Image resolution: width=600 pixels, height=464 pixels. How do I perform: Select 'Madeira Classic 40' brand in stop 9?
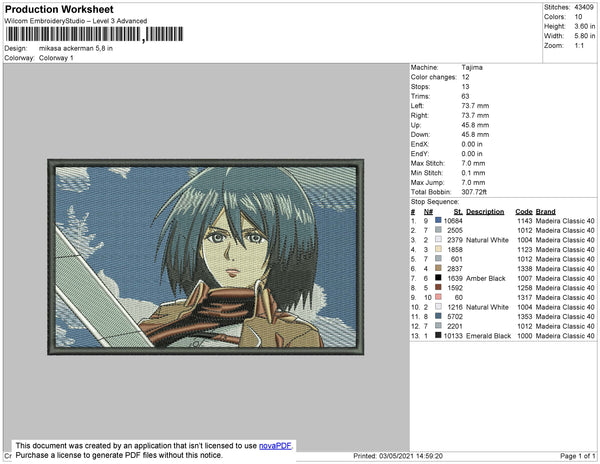pos(565,297)
